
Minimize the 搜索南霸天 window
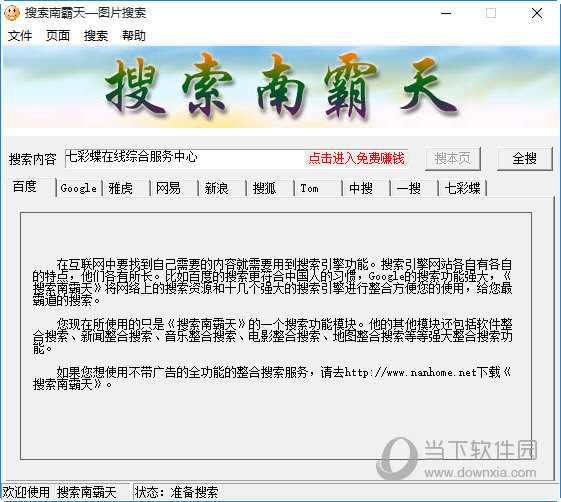click(x=446, y=14)
